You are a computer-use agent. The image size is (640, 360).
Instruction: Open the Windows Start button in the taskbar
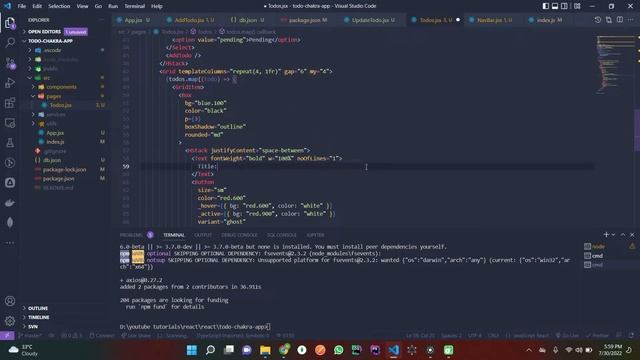(x=191, y=350)
